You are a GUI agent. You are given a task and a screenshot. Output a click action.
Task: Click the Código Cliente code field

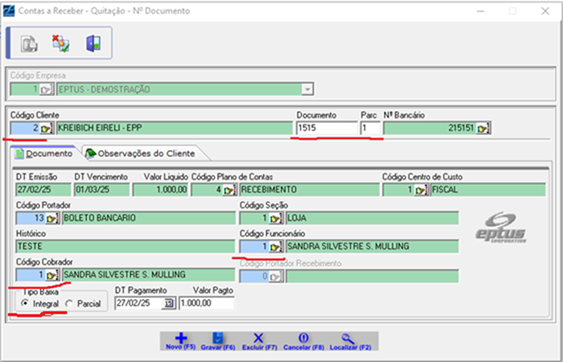25,128
